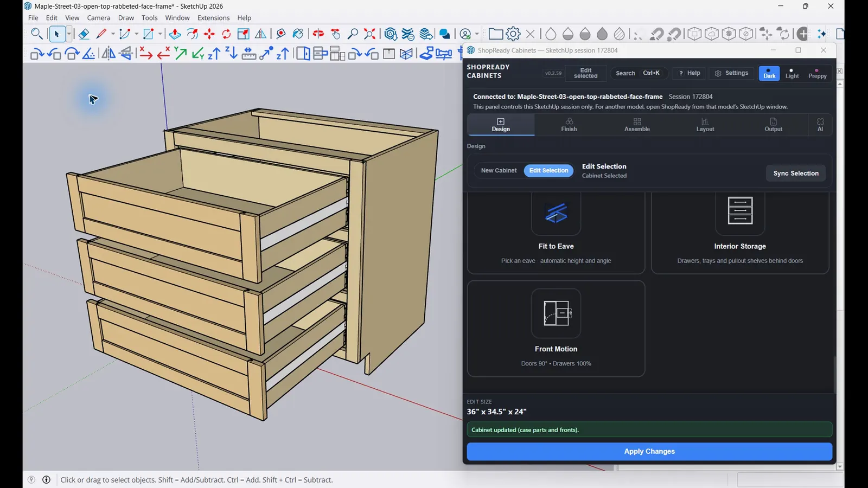Switch to the Layout tab
This screenshot has width=868, height=488.
coord(705,125)
